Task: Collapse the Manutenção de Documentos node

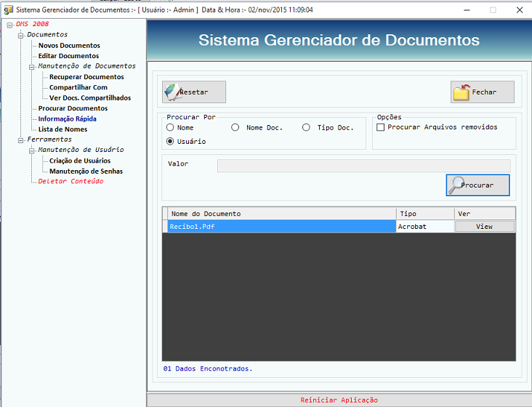Action: [x=31, y=67]
